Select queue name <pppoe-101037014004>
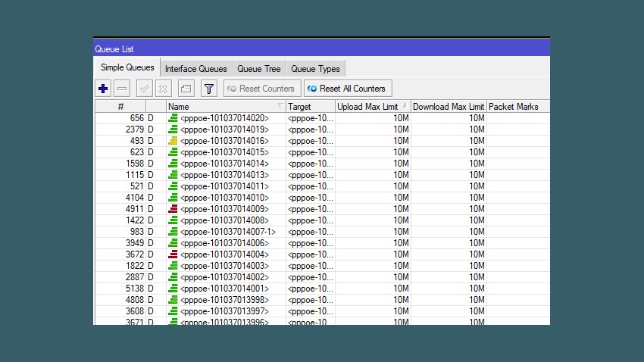 coord(225,254)
